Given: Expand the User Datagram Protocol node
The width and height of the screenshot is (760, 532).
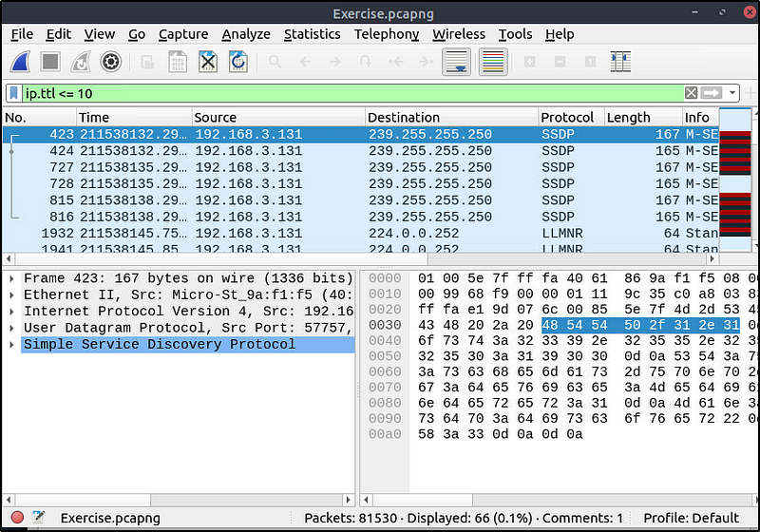Looking at the screenshot, I should click(11, 328).
